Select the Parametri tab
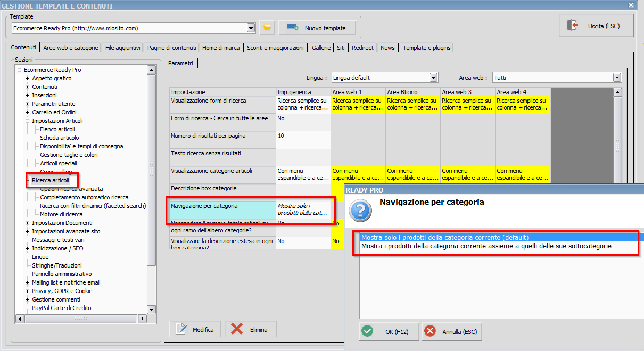 181,63
